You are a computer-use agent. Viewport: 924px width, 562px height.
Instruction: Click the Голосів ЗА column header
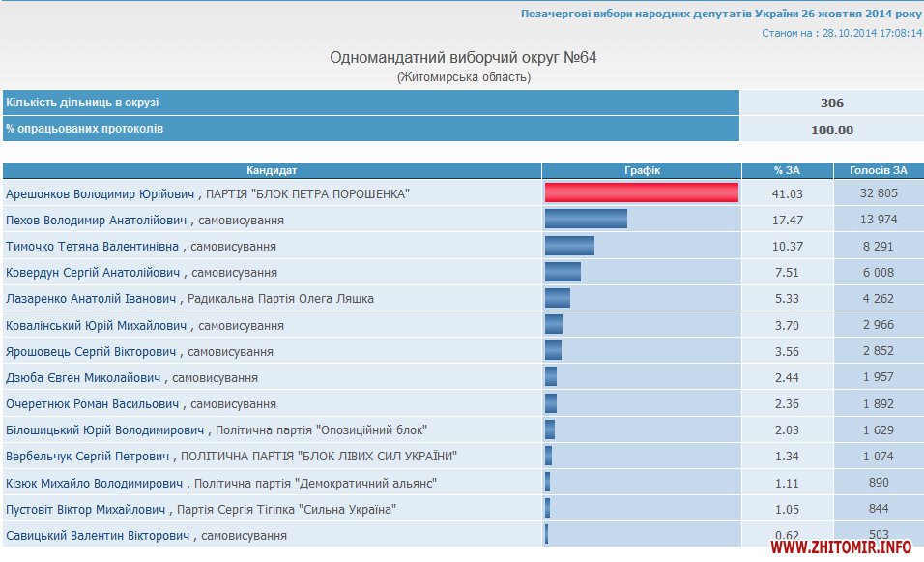pos(879,170)
